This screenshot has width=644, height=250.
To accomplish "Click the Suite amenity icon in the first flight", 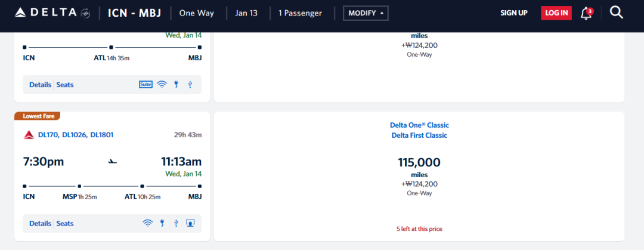I will point(145,85).
